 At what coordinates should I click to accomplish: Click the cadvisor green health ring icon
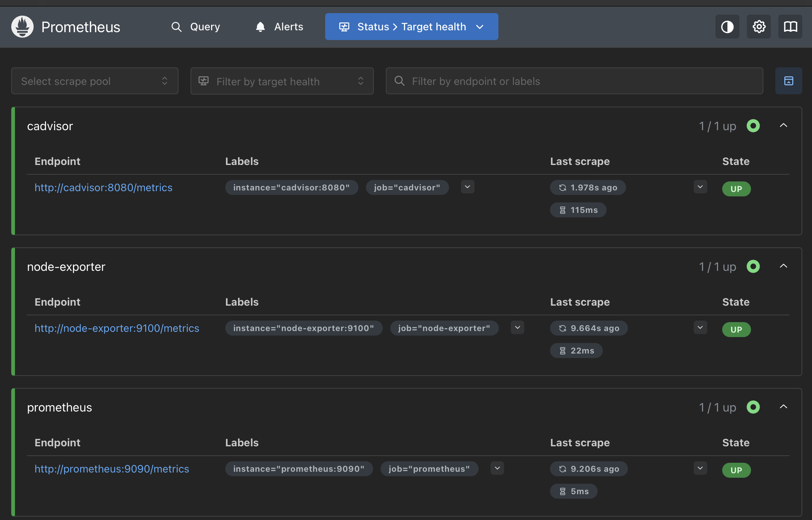pyautogui.click(x=753, y=126)
